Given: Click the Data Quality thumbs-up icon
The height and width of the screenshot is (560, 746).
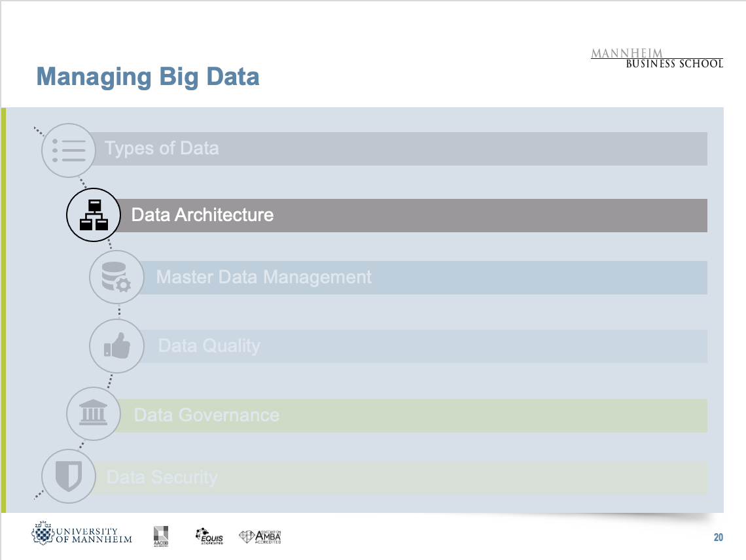Looking at the screenshot, I should click(116, 346).
